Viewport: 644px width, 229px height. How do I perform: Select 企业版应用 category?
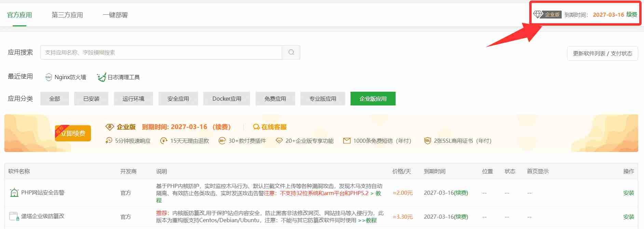373,99
